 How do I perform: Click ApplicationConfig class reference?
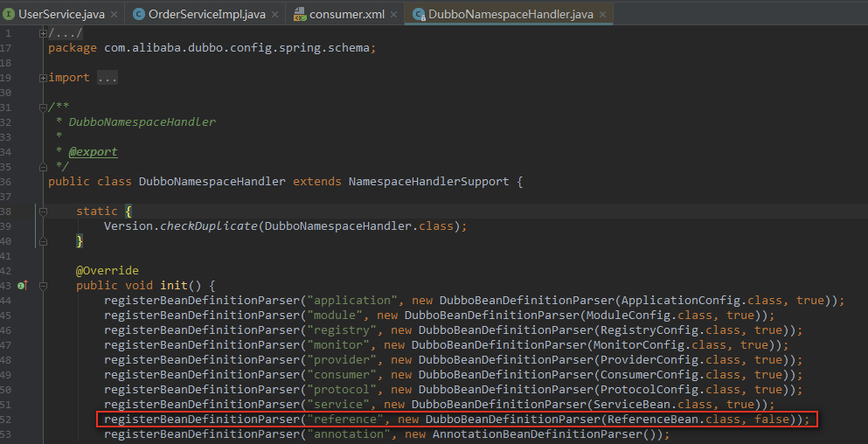coord(681,300)
